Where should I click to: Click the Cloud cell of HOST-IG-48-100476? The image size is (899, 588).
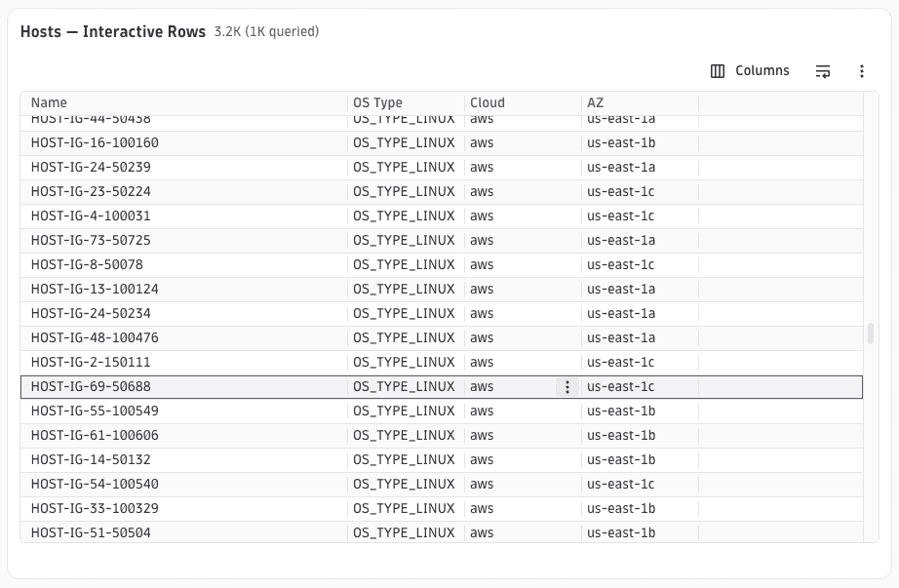point(523,338)
